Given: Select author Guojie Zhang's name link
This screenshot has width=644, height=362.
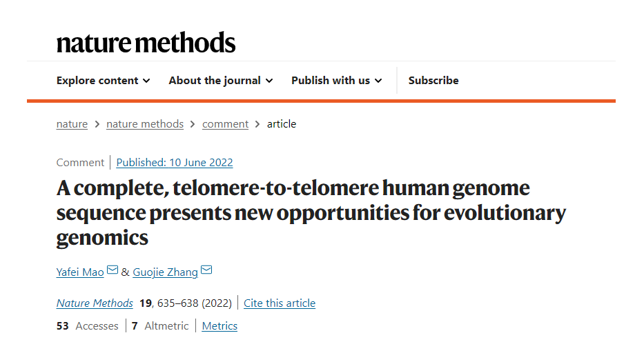Looking at the screenshot, I should 165,272.
